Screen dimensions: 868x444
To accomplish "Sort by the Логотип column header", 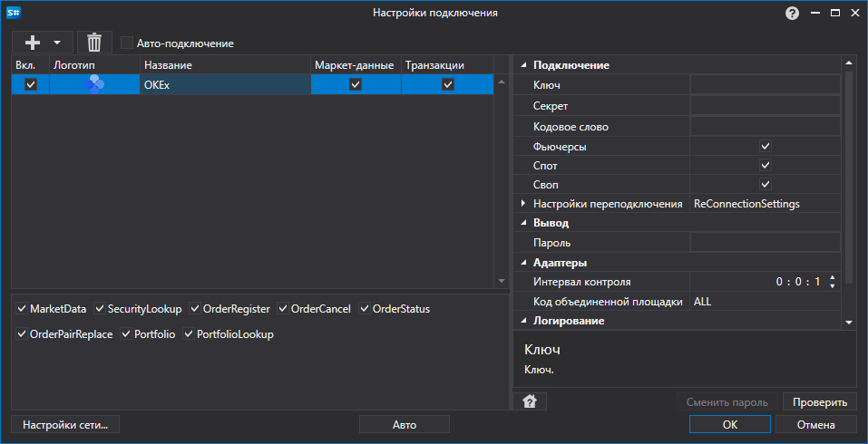I will (x=94, y=65).
